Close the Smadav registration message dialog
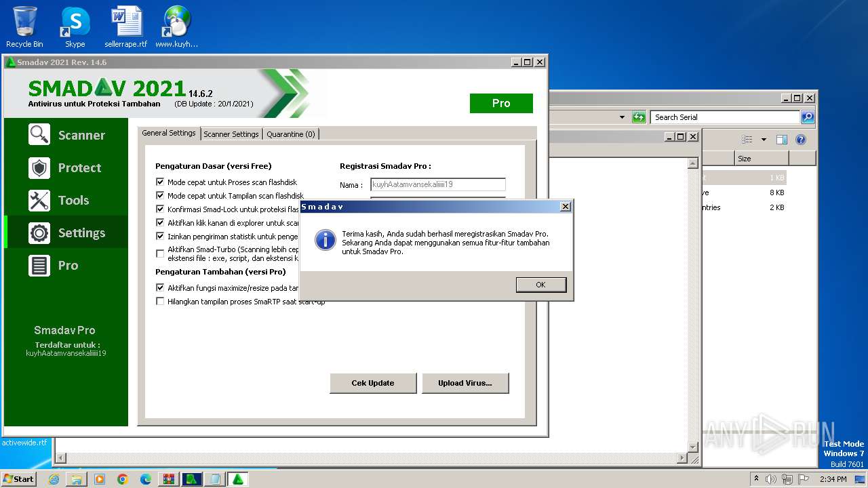This screenshot has width=868, height=488. click(566, 207)
